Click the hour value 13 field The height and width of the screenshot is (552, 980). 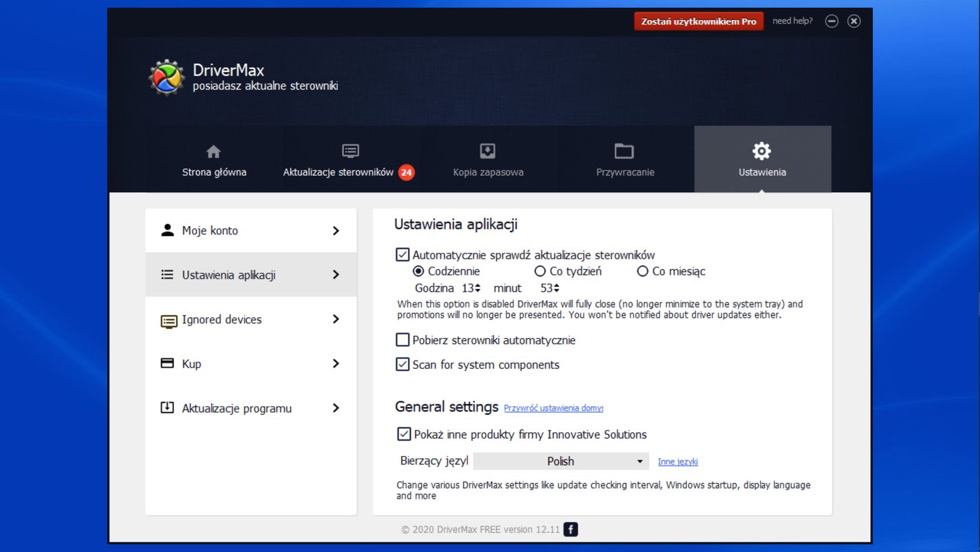(x=467, y=288)
